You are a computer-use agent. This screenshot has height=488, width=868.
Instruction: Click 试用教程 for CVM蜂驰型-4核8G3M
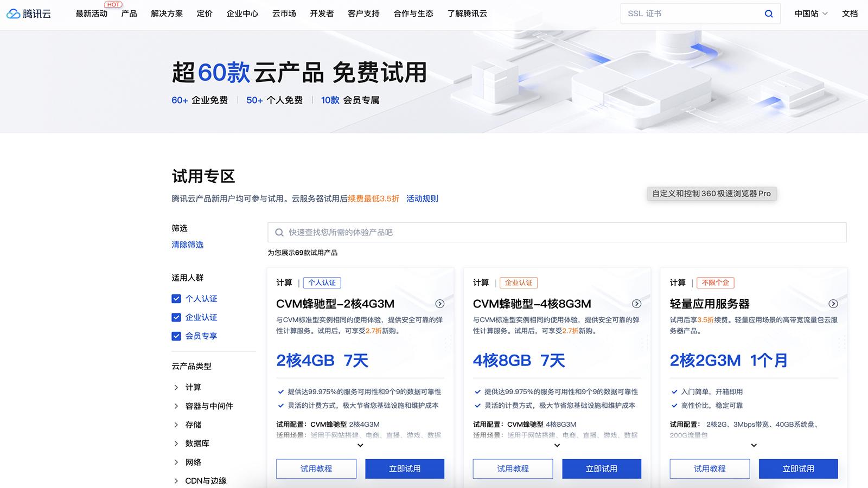coord(513,469)
